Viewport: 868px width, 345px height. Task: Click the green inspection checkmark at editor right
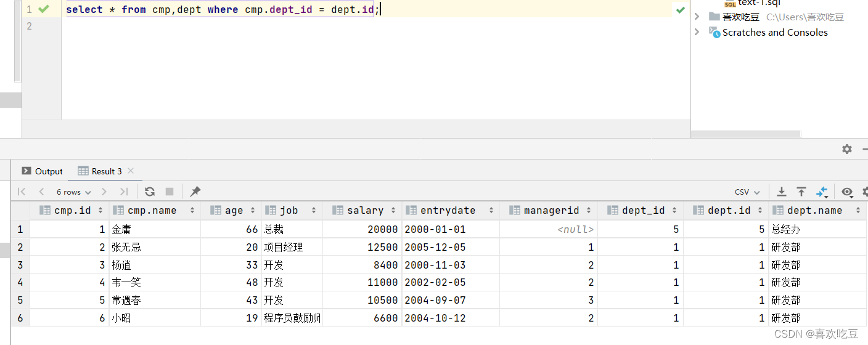(681, 10)
